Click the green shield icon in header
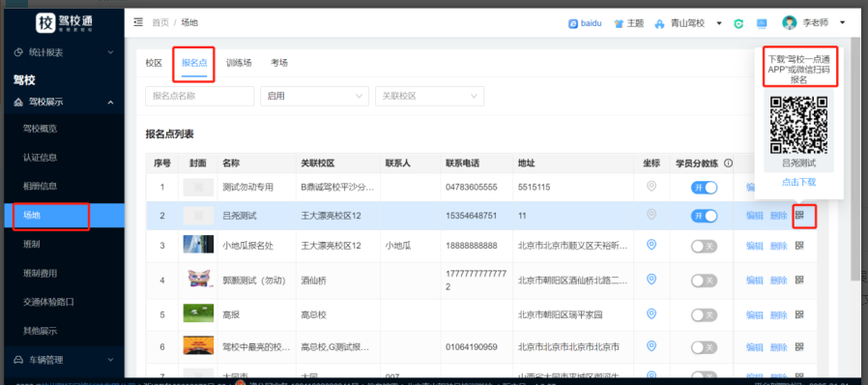Screen dimensions: 868x385 point(738,23)
